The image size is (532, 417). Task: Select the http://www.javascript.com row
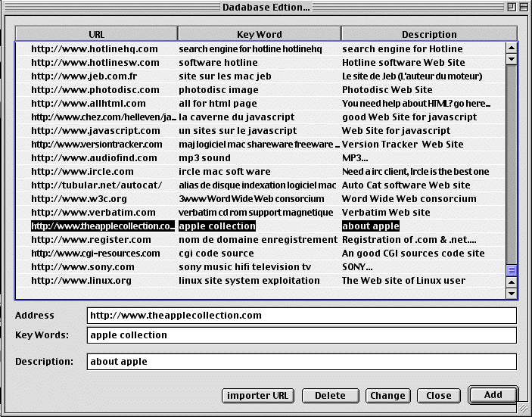click(x=260, y=131)
